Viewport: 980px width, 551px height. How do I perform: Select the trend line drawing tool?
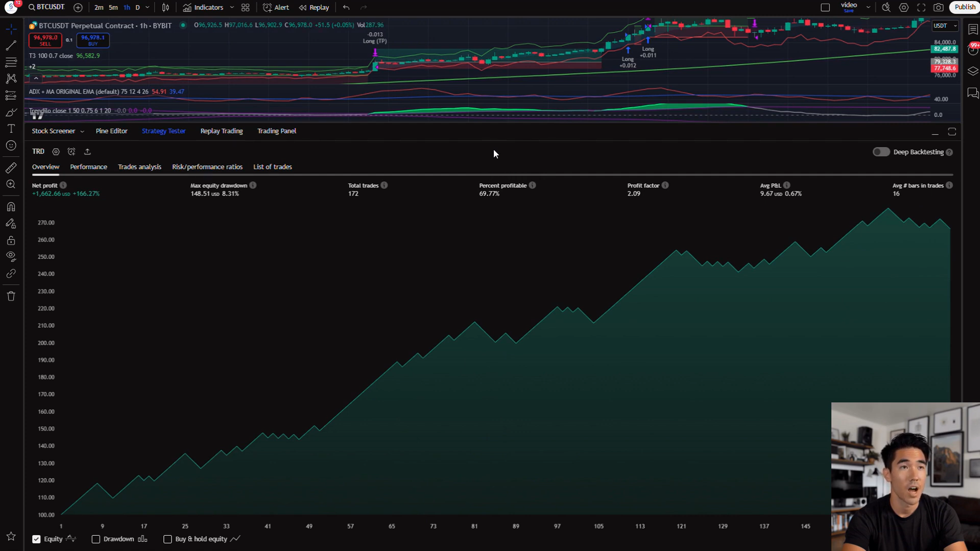(x=11, y=45)
